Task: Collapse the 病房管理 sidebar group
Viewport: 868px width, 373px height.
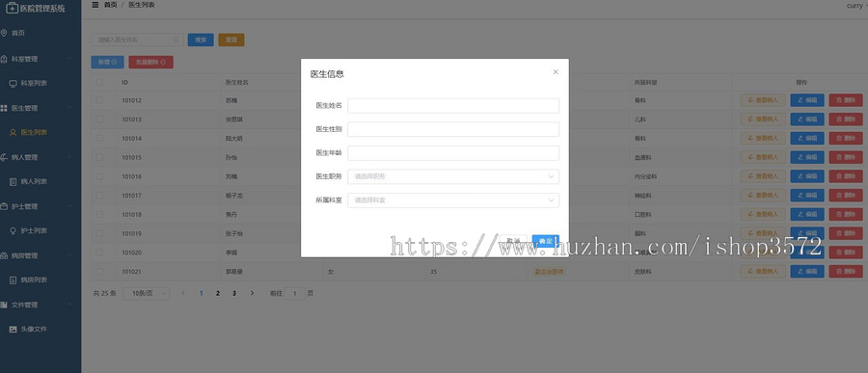Action: tap(69, 255)
